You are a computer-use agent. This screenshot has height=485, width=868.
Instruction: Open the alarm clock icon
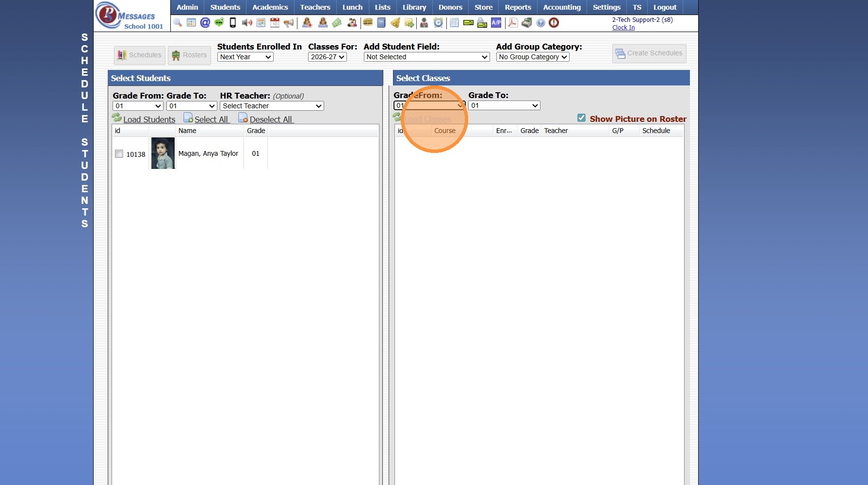pos(438,23)
